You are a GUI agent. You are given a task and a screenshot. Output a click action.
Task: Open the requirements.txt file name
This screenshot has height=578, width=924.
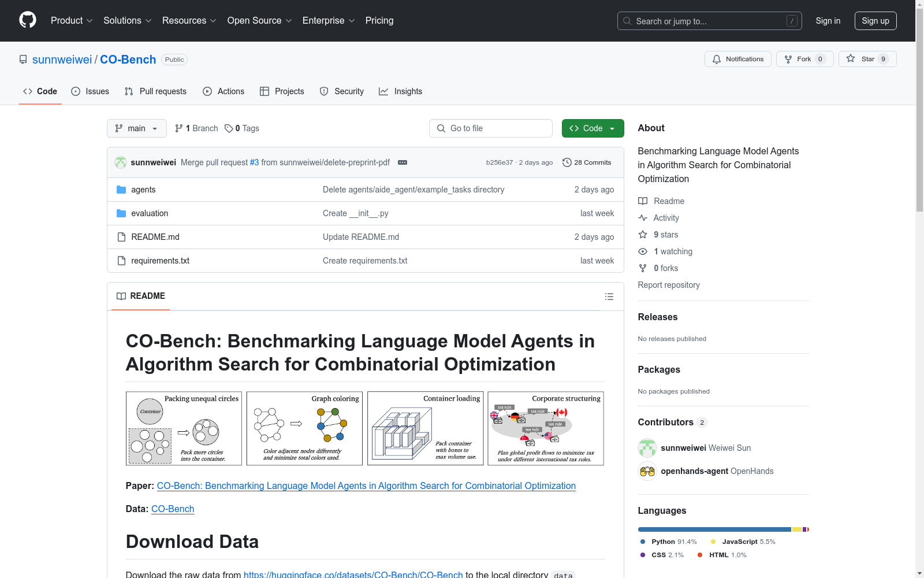pyautogui.click(x=160, y=261)
